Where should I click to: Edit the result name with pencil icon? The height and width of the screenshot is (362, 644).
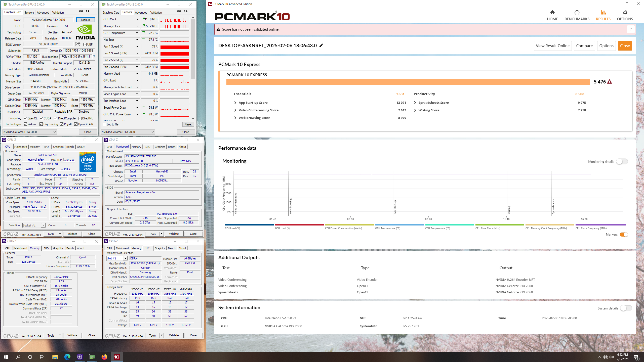click(x=321, y=46)
